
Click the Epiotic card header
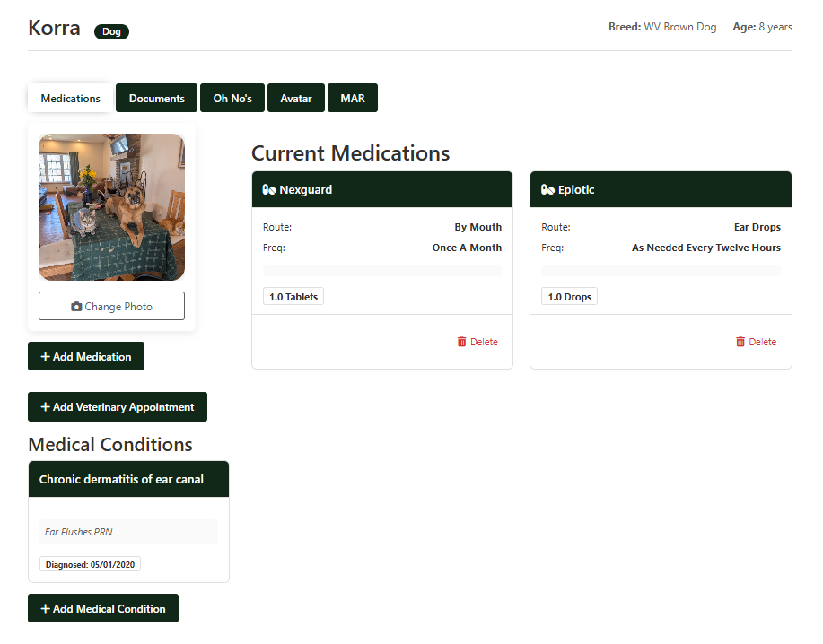point(661,189)
